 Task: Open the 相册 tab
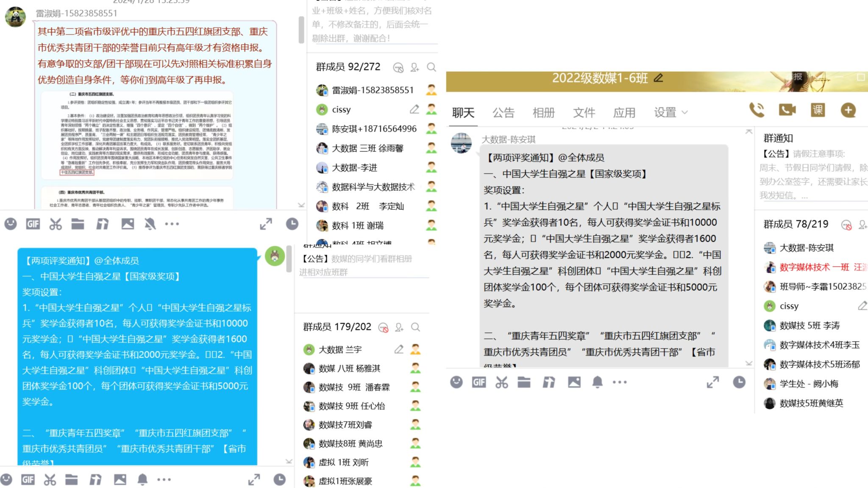click(543, 113)
